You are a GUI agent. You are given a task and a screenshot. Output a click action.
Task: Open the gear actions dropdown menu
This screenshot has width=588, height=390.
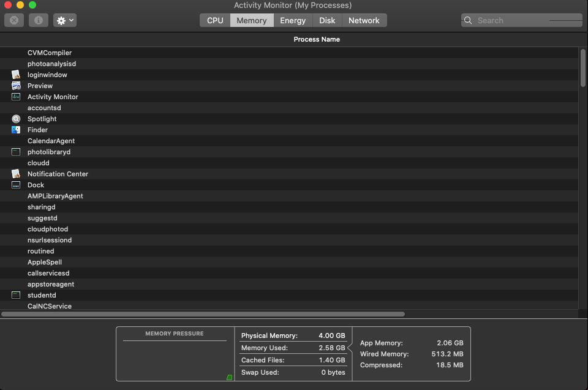pos(65,20)
